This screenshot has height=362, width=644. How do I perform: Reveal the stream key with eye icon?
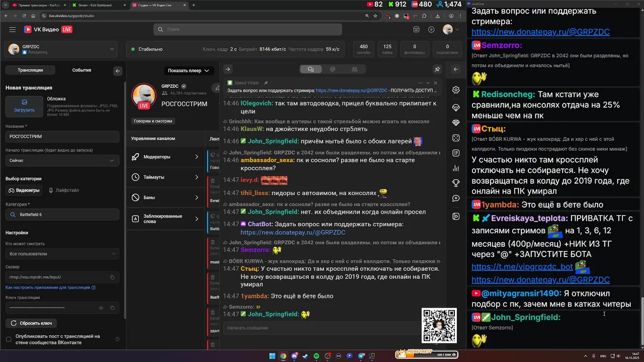[101, 308]
